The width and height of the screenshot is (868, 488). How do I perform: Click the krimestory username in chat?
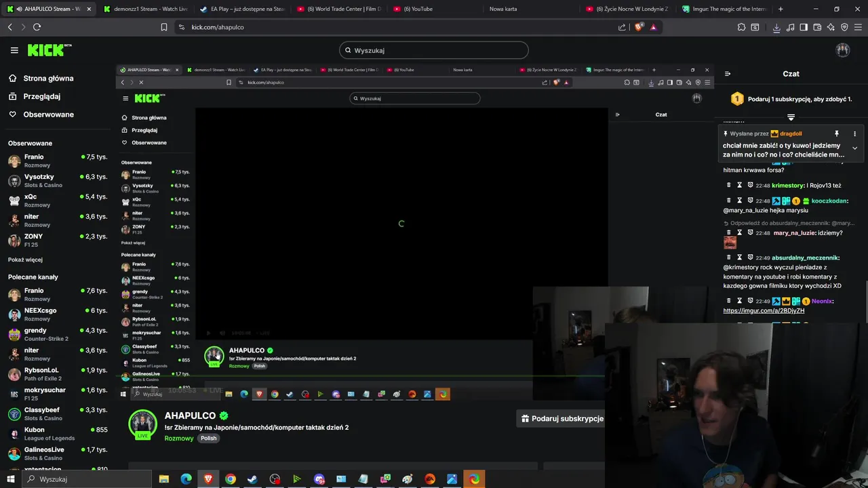787,186
